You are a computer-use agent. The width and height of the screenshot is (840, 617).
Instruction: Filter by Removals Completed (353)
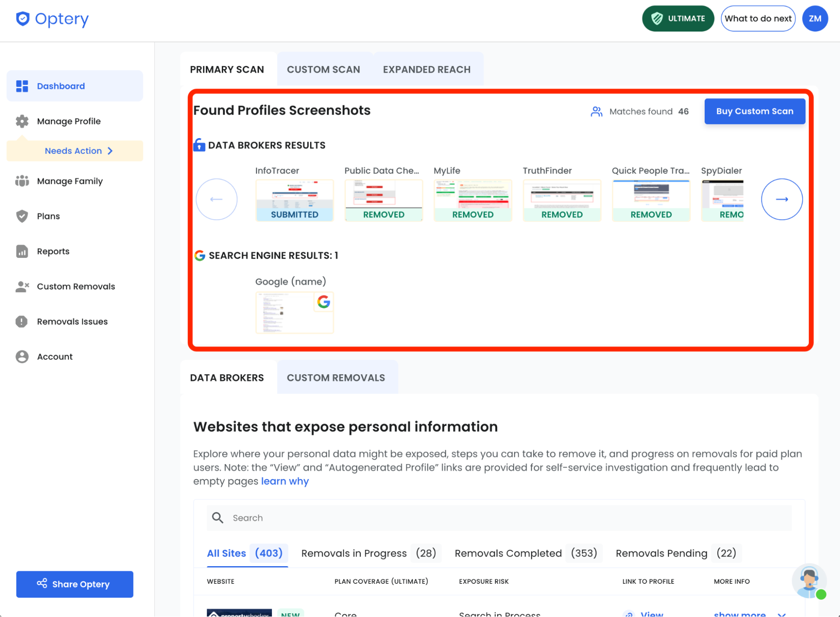528,553
